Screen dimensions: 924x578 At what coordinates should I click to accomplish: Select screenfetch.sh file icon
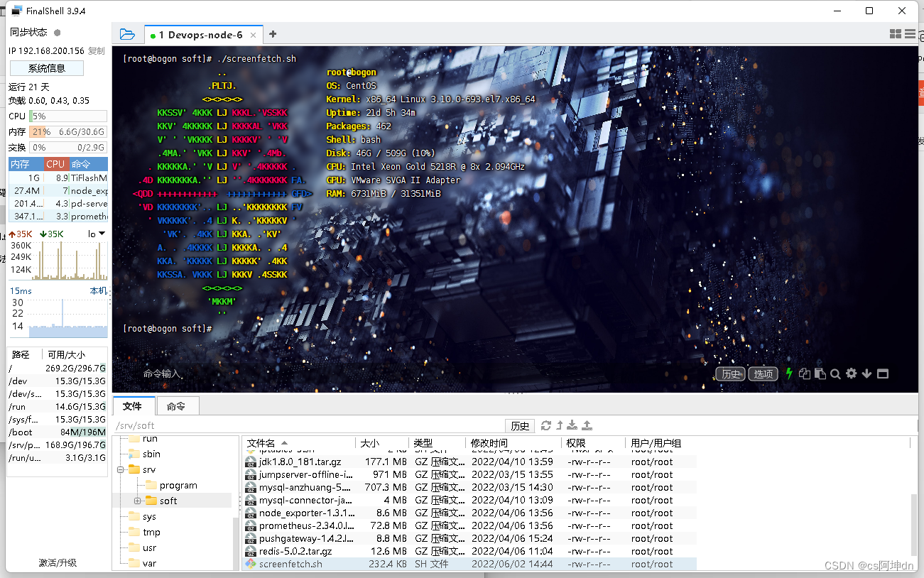[251, 564]
